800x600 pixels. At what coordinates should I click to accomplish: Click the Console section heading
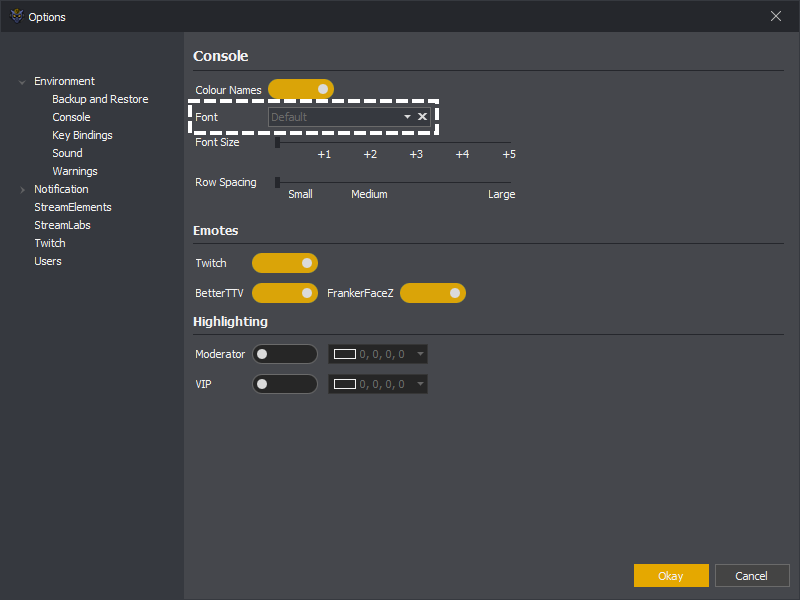(220, 56)
